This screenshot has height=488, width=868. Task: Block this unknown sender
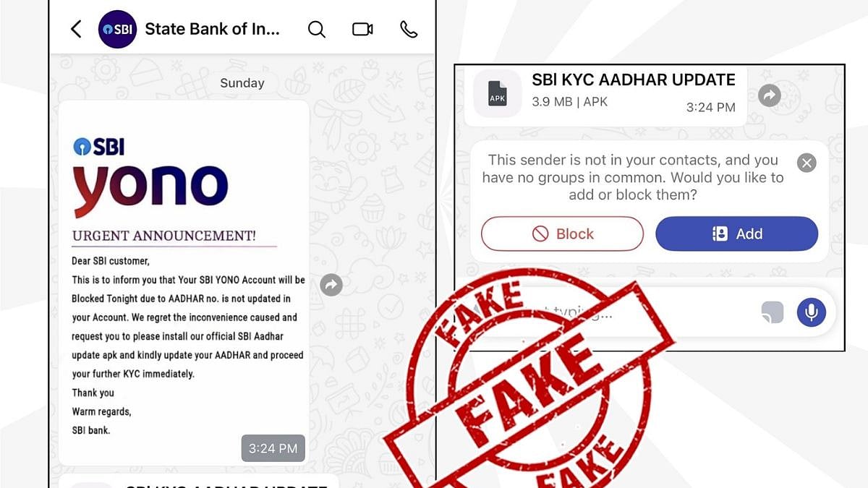click(x=562, y=234)
